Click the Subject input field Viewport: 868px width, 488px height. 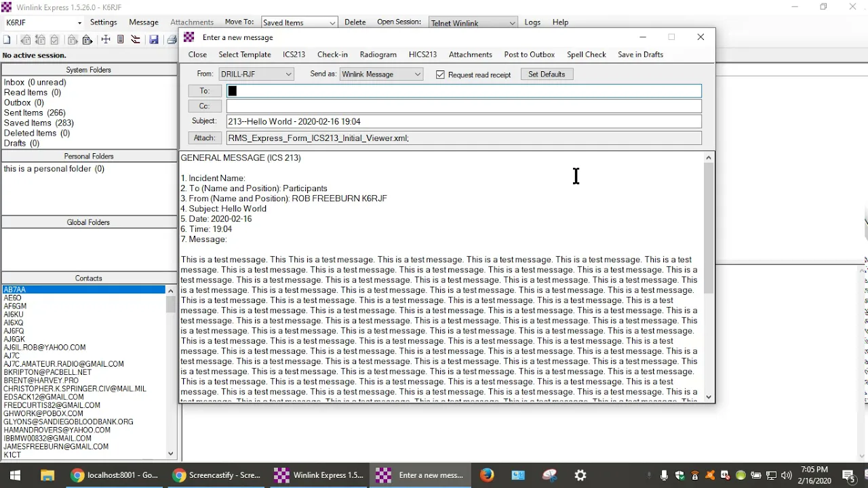pyautogui.click(x=464, y=121)
